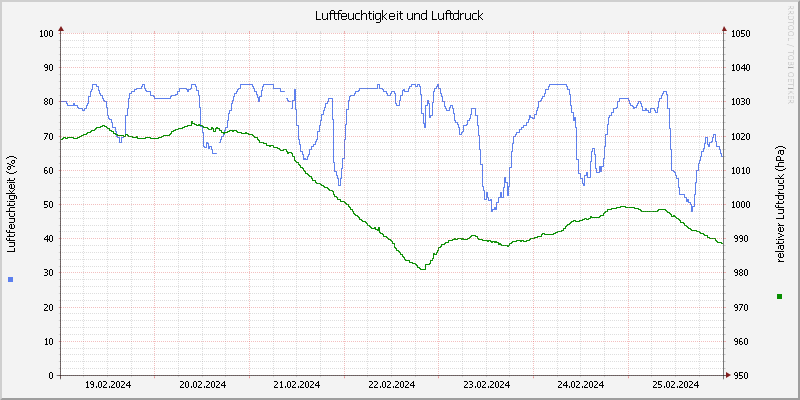Click the left axis value 80
The image size is (800, 400).
[x=48, y=102]
